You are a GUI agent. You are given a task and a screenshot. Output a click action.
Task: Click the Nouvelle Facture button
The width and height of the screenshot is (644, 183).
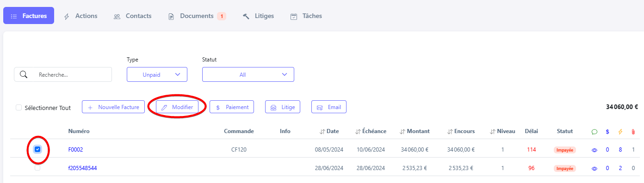[x=113, y=107]
